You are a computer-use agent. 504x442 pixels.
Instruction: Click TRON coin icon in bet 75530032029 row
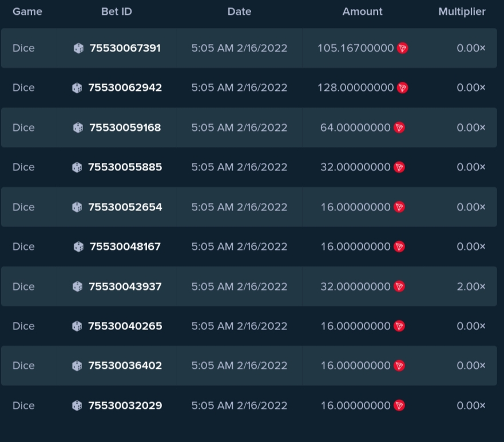click(399, 406)
